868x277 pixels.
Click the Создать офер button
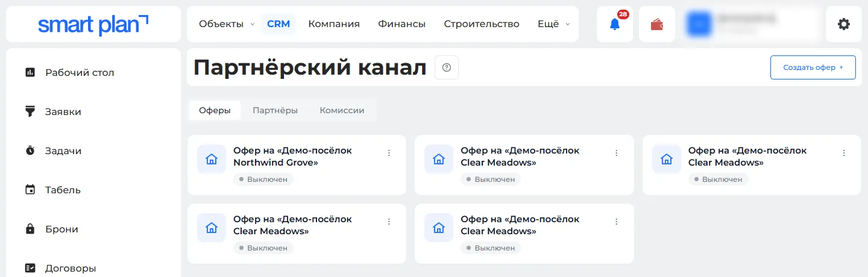[813, 67]
